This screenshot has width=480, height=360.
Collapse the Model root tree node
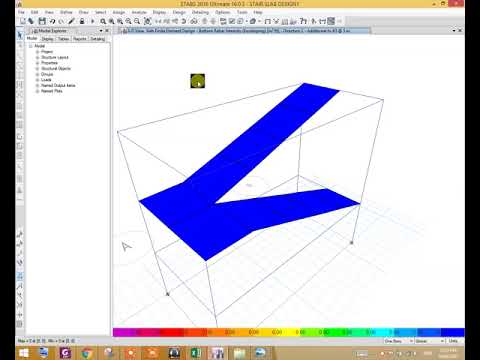click(31, 46)
